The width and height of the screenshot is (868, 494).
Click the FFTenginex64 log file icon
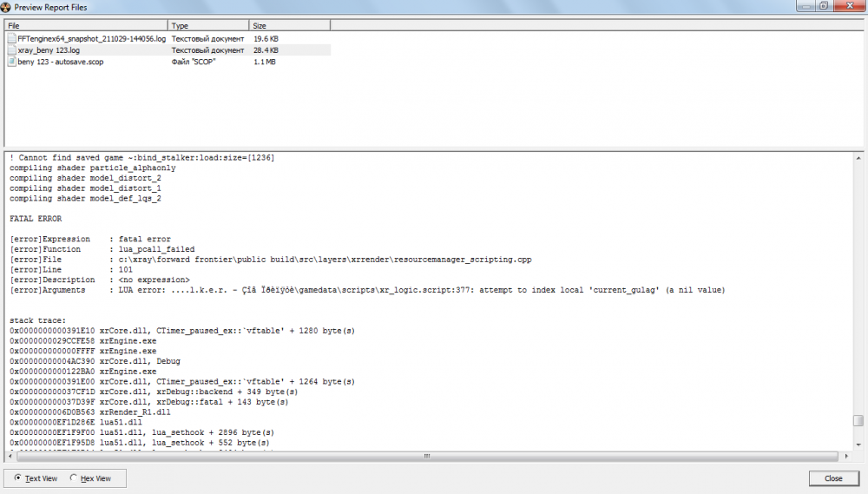pyautogui.click(x=11, y=39)
